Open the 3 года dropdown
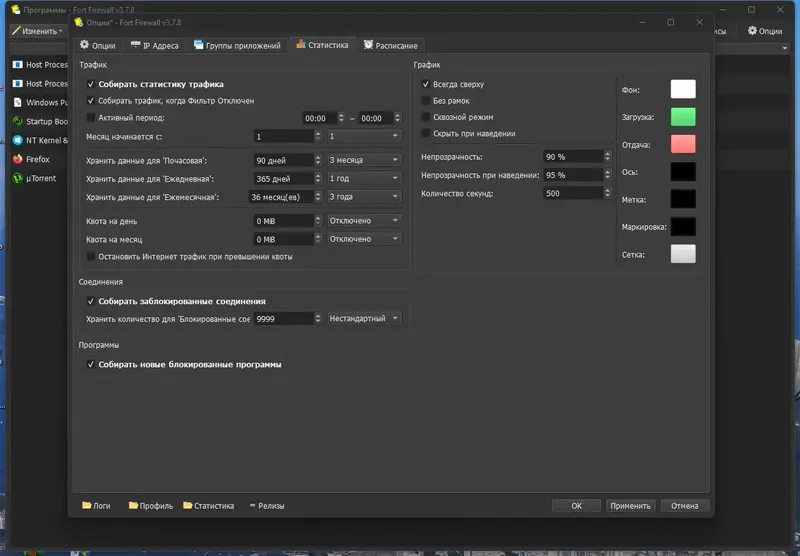 tap(364, 197)
